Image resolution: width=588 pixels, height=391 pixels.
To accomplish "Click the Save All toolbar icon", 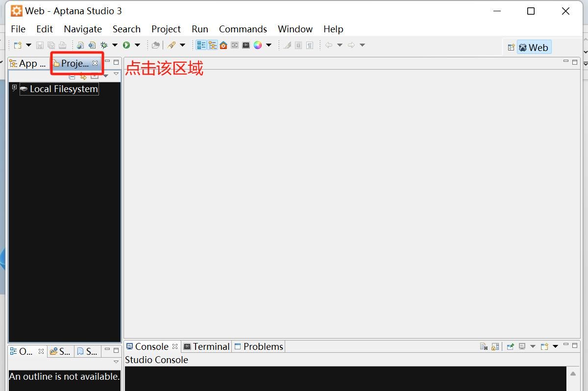I will [51, 45].
